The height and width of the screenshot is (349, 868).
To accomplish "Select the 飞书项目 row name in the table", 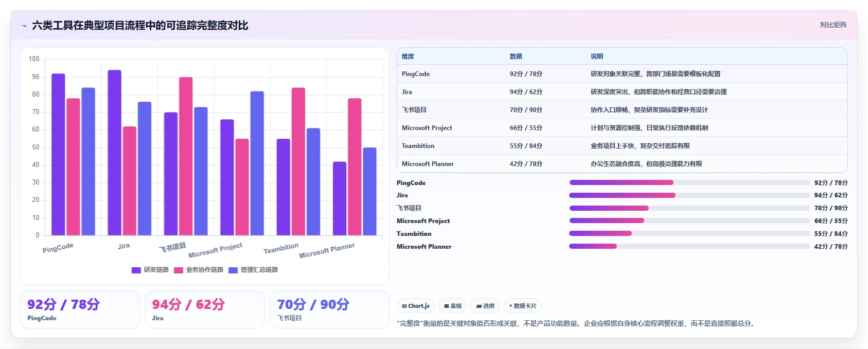I will pyautogui.click(x=414, y=110).
